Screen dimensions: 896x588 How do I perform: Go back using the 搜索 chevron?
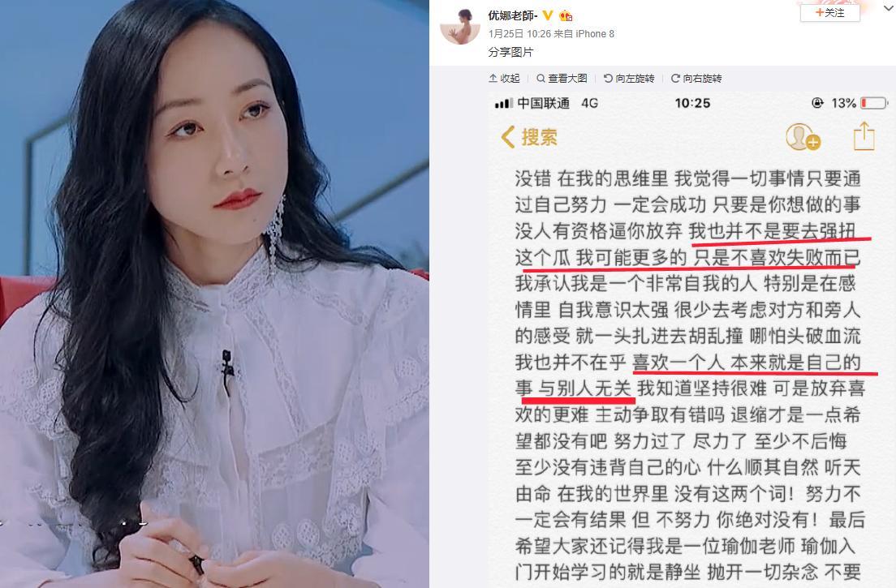point(529,137)
